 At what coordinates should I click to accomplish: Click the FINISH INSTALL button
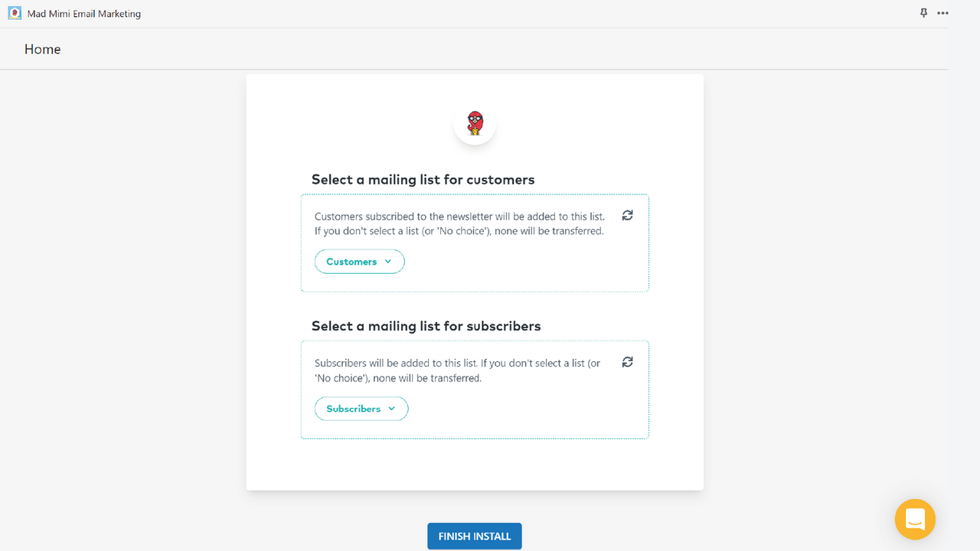tap(474, 536)
